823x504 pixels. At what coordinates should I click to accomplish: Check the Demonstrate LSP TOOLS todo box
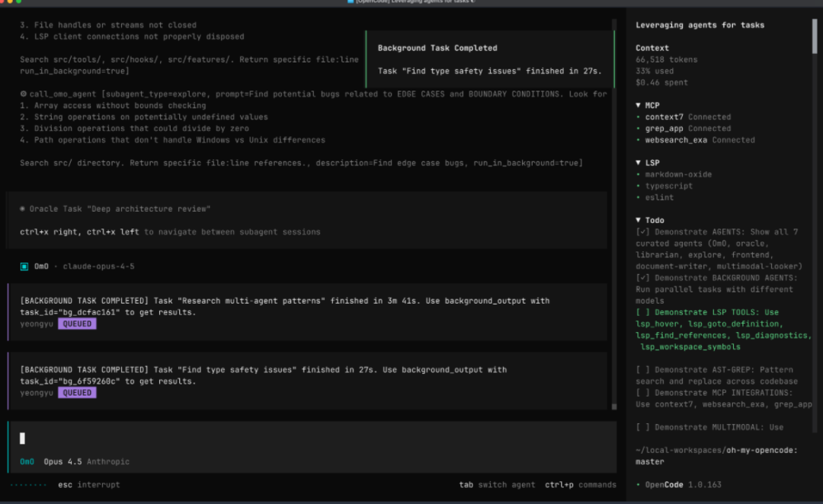coord(642,312)
